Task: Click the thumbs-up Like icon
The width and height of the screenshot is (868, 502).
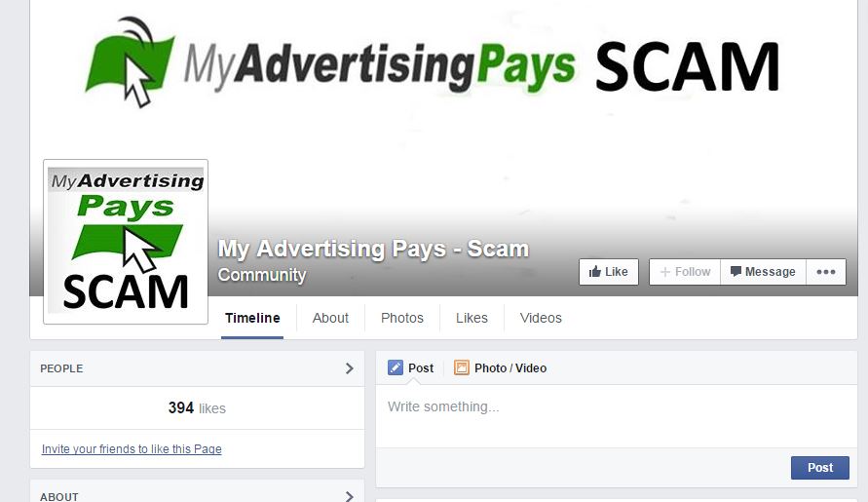Action: (x=595, y=272)
